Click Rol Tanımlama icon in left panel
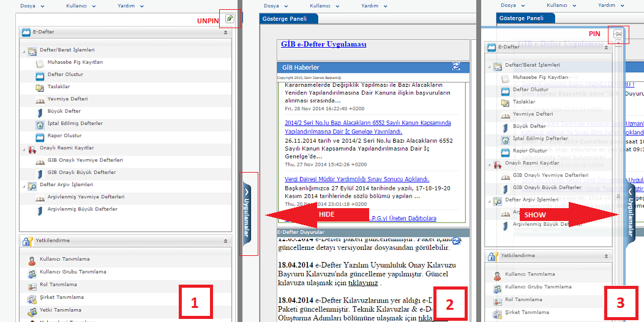Image resolution: width=644 pixels, height=322 pixels. [32, 286]
